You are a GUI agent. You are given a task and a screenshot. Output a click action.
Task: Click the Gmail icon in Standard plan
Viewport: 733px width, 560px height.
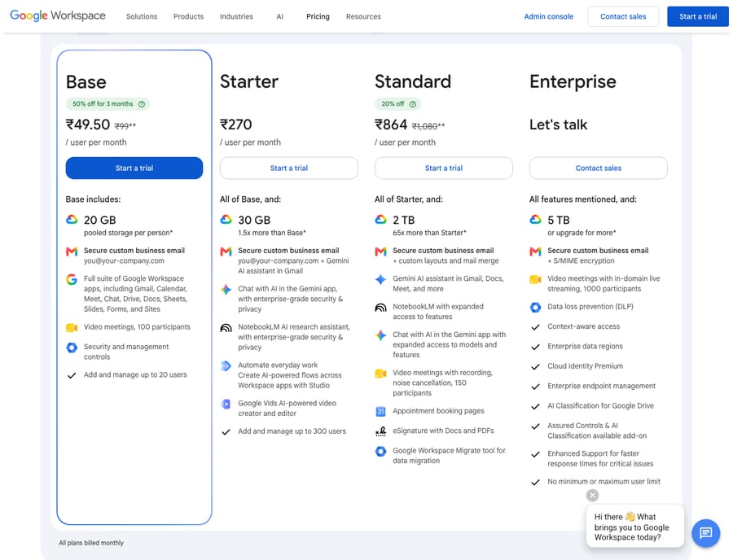coord(380,252)
